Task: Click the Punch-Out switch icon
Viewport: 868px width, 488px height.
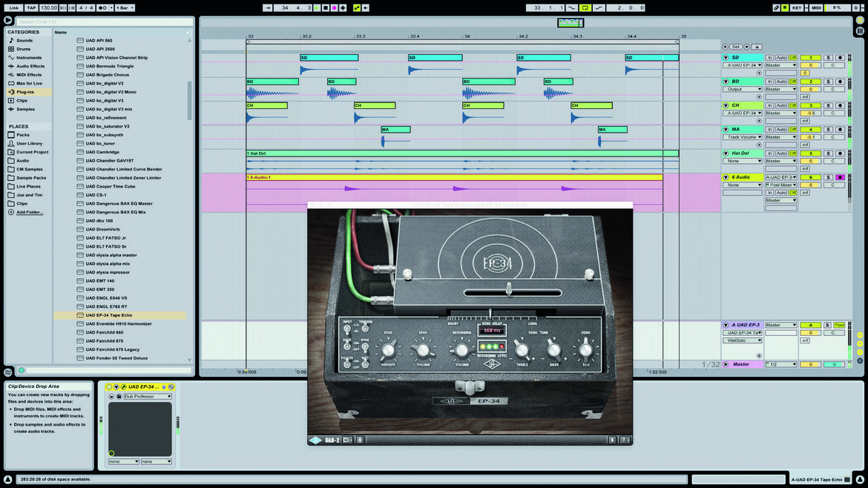Action: tap(599, 7)
